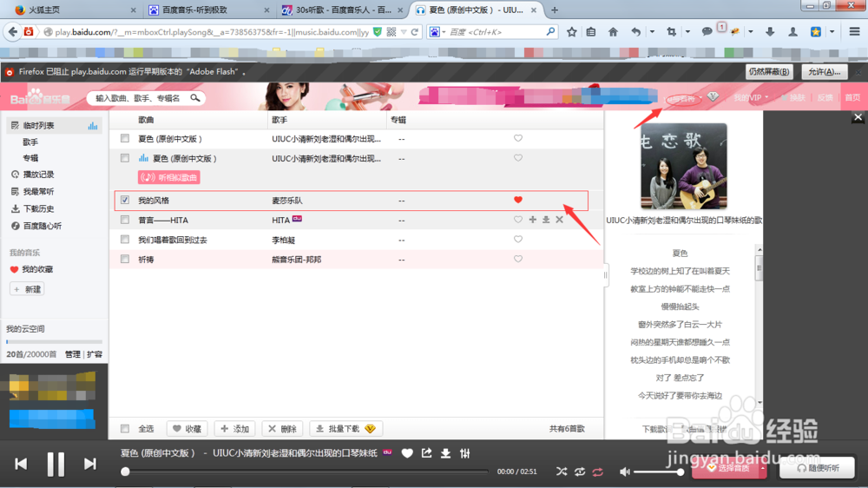Collapse the lyrics panel side handle
868x488 pixels.
coord(605,274)
